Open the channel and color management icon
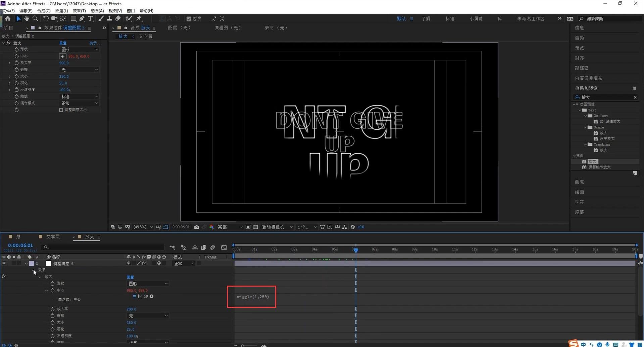This screenshot has height=347, width=644. pos(211,227)
